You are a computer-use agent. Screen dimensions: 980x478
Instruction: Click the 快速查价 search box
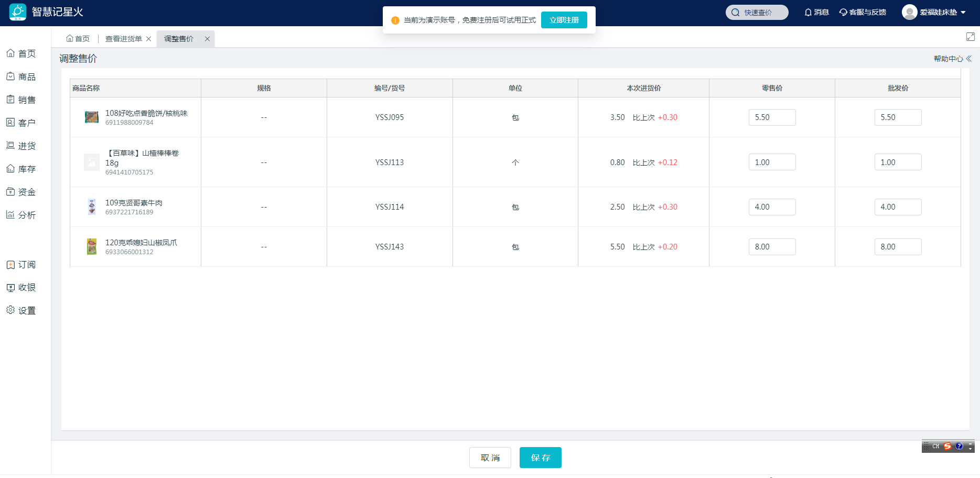[x=757, y=12]
